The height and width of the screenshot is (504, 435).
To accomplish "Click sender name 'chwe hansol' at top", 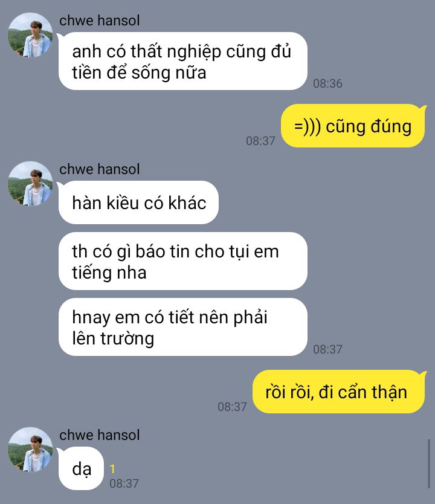I will [99, 21].
